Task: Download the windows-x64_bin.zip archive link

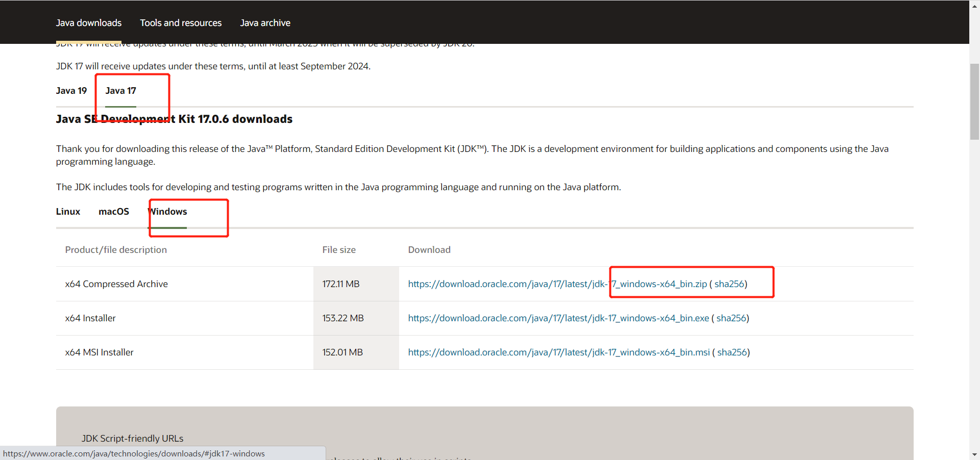Action: [x=557, y=284]
